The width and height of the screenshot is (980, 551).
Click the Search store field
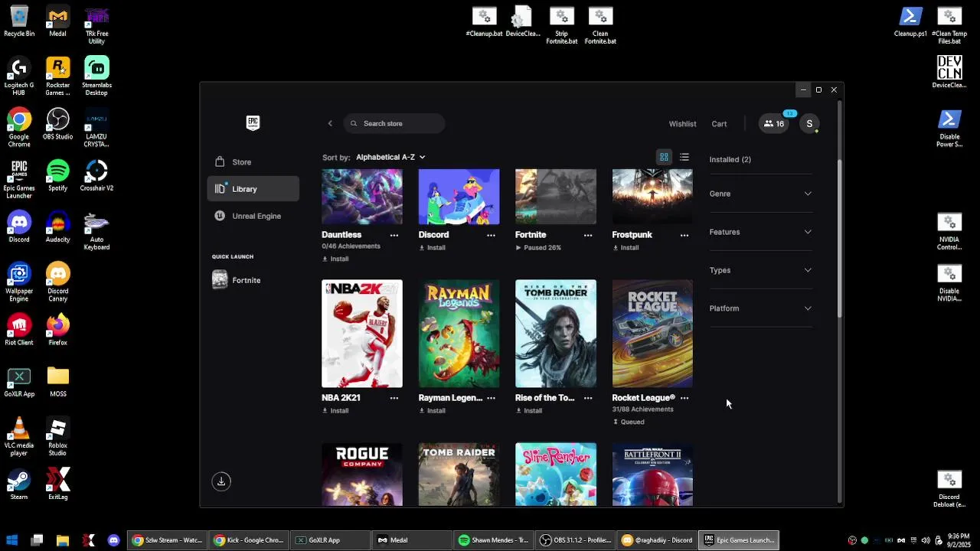394,123
